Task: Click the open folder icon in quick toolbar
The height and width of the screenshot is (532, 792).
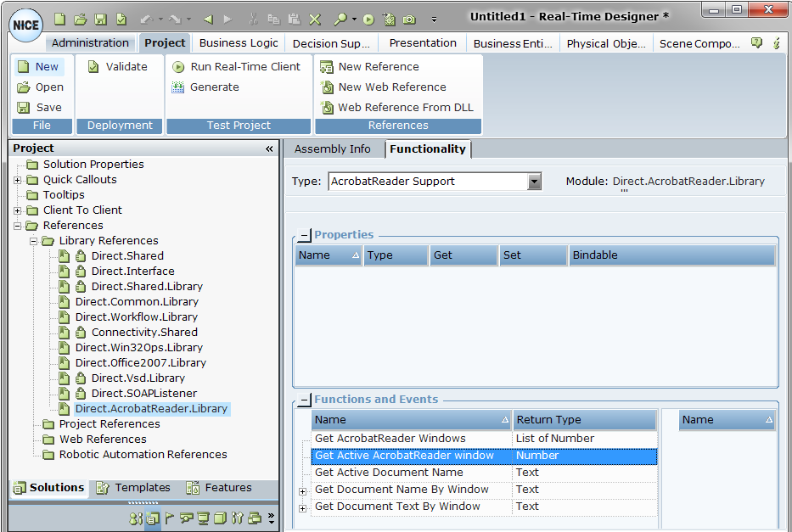Action: [x=80, y=19]
